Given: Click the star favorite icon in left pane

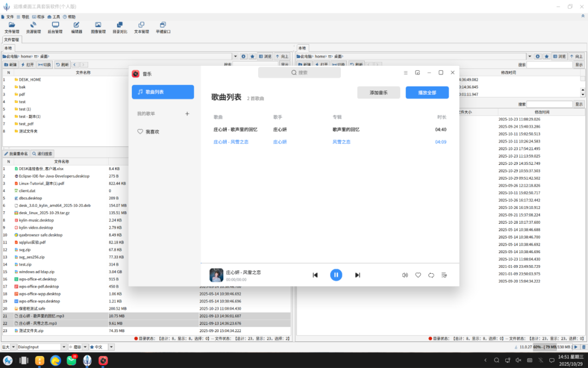Looking at the screenshot, I should 253,56.
